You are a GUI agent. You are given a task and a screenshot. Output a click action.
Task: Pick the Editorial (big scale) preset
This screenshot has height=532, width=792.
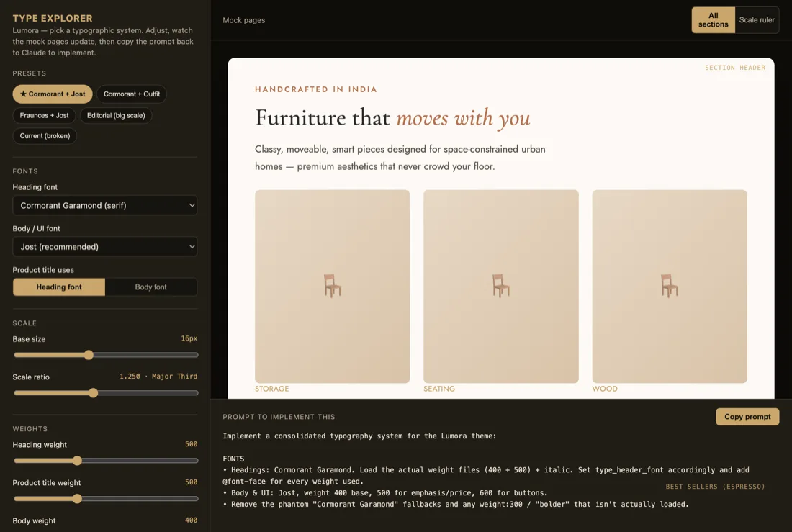point(116,116)
